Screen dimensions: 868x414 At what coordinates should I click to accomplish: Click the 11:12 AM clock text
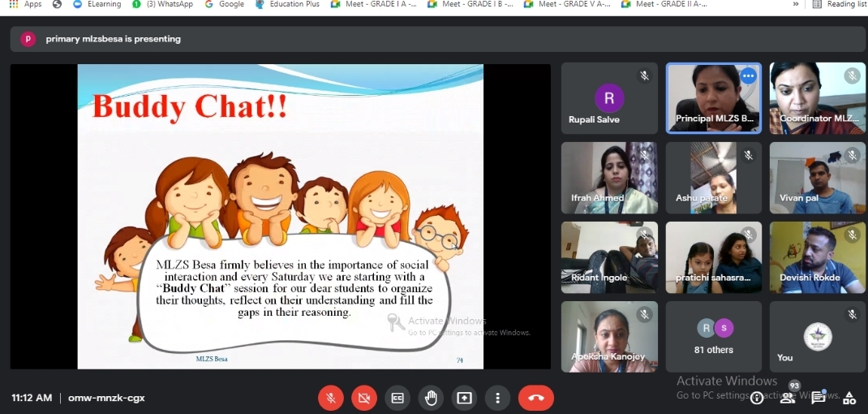tap(32, 398)
